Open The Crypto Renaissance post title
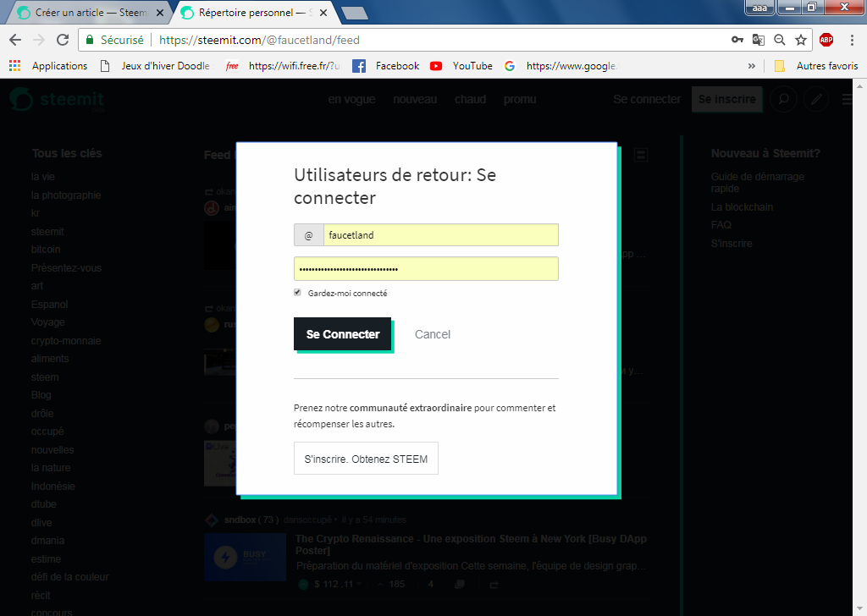 pos(471,545)
